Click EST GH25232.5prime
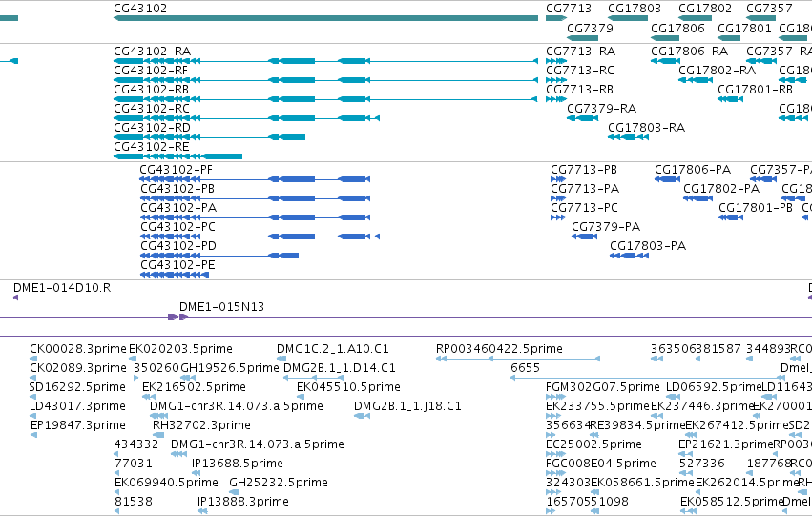This screenshot has height=516, width=812. 279,483
